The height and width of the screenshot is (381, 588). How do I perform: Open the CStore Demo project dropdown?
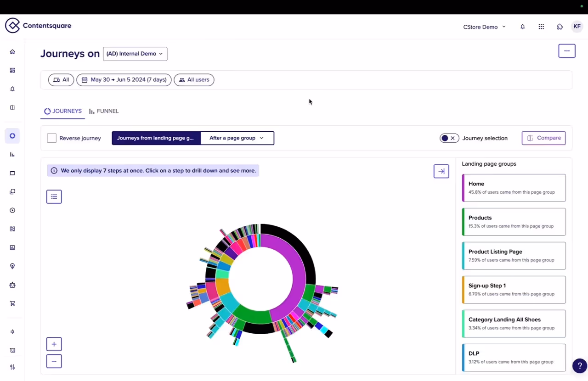click(484, 27)
